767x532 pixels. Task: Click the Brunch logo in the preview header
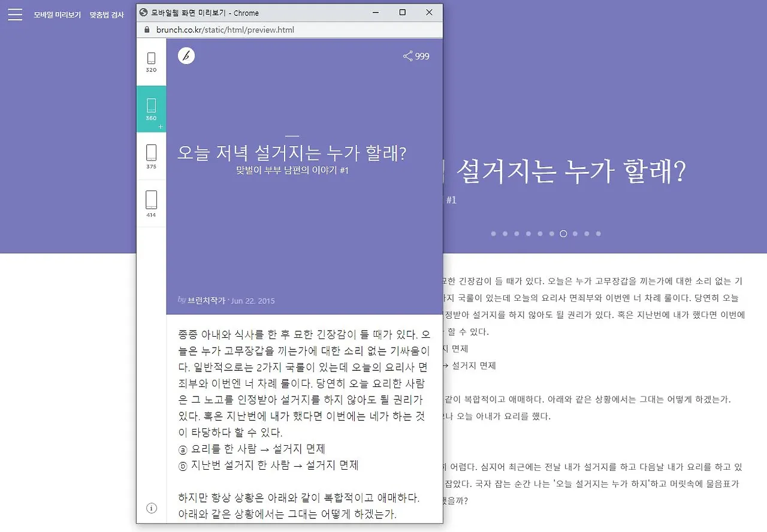tap(186, 56)
